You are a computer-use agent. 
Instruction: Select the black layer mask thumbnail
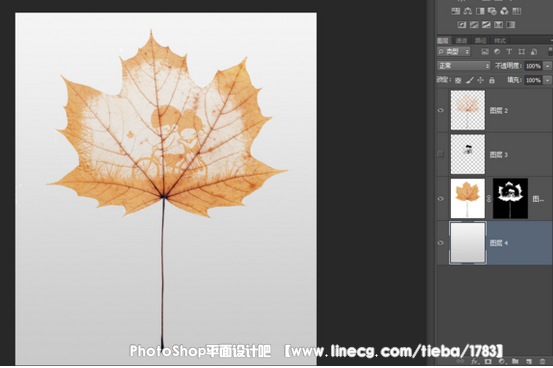(x=510, y=198)
